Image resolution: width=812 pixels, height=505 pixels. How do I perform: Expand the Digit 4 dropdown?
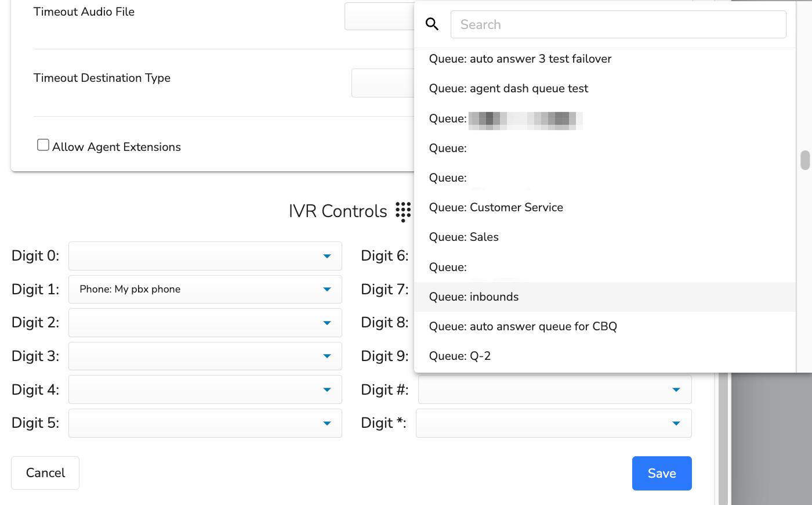tap(205, 389)
